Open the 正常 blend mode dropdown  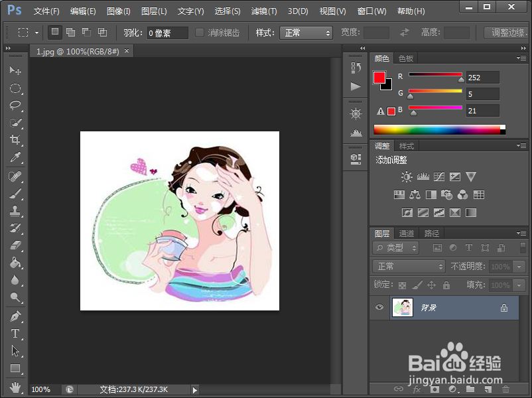pyautogui.click(x=408, y=266)
